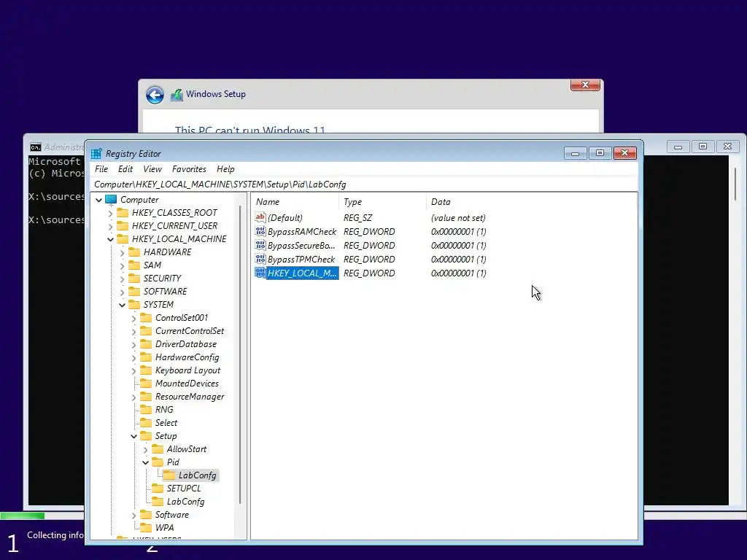Select the LabConfg key below SETUPCL

click(185, 502)
